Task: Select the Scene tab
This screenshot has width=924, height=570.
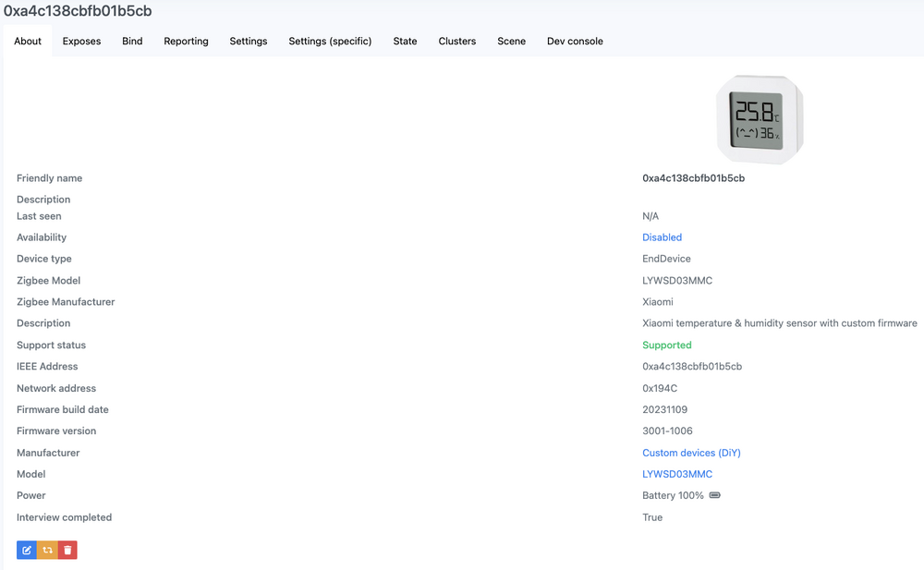Action: click(x=511, y=42)
